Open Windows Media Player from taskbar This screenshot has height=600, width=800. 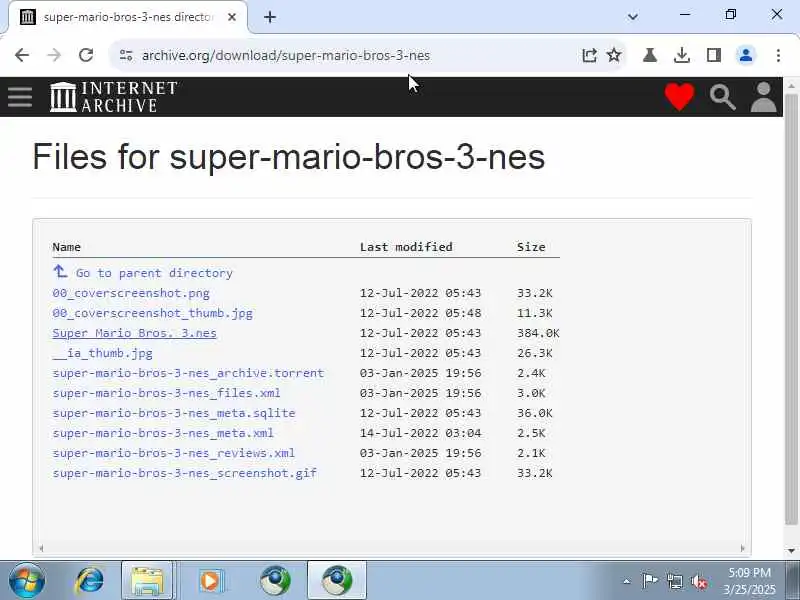click(x=210, y=580)
